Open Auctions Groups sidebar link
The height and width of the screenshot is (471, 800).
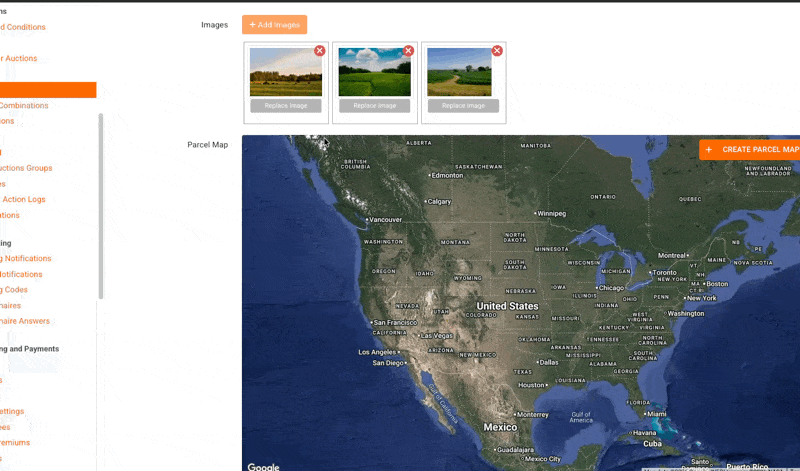pos(26,168)
